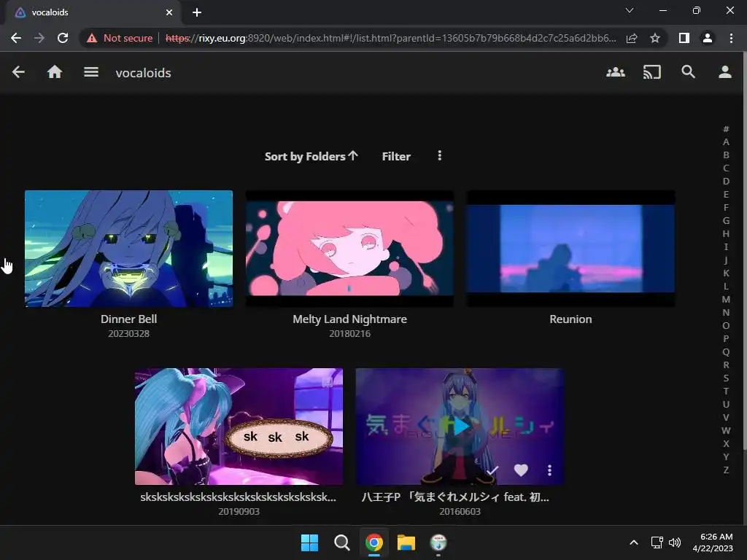Open SyncPlay group icon

coord(616,72)
